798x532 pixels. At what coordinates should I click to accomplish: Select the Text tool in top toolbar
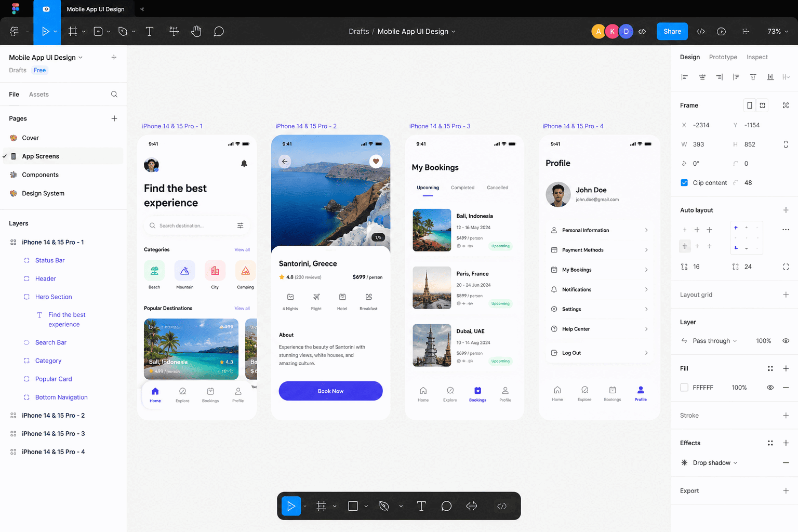coord(150,32)
